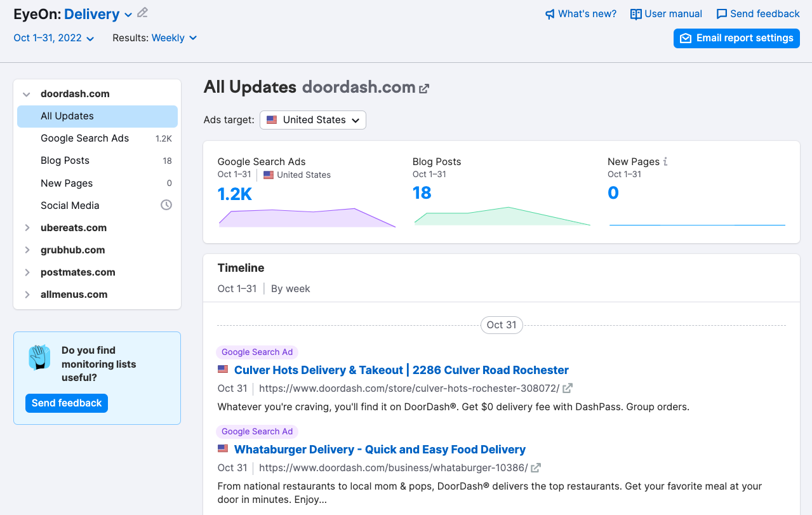Expand the allmenus.com tree section
The width and height of the screenshot is (812, 515).
pos(27,294)
